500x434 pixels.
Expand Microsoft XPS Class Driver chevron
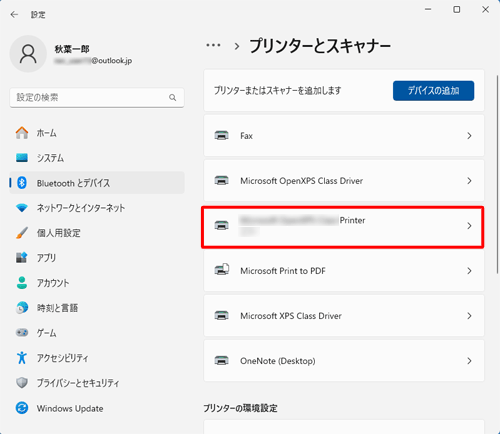(469, 316)
